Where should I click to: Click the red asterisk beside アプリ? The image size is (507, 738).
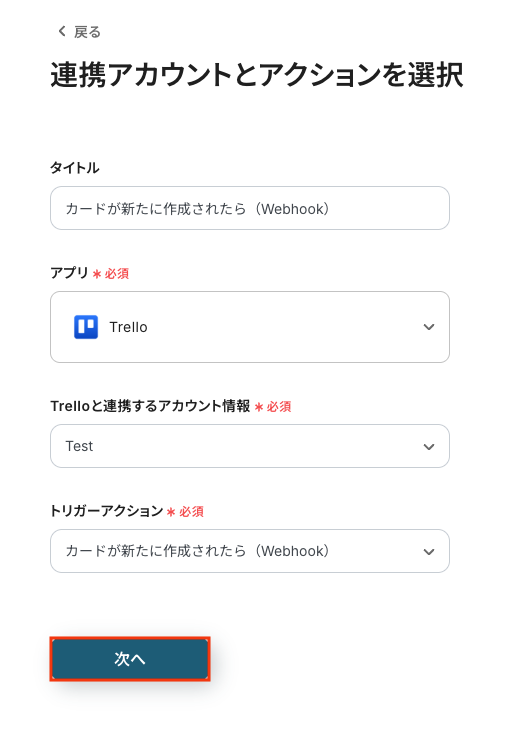coord(97,274)
